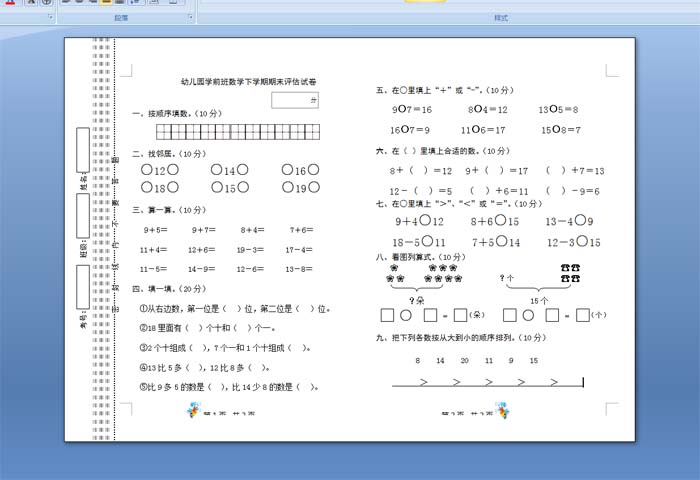700x480 pixels.
Task: Click the number 20 in the ordering list
Action: point(465,361)
